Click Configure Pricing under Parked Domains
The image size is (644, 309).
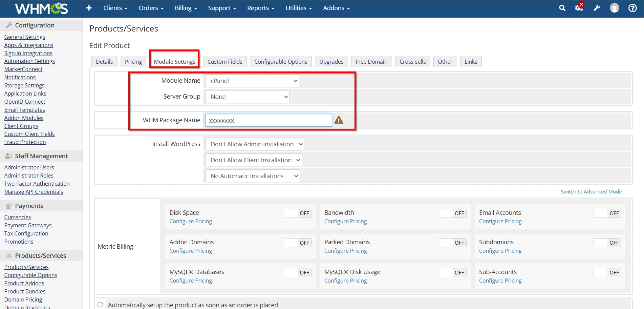345,251
